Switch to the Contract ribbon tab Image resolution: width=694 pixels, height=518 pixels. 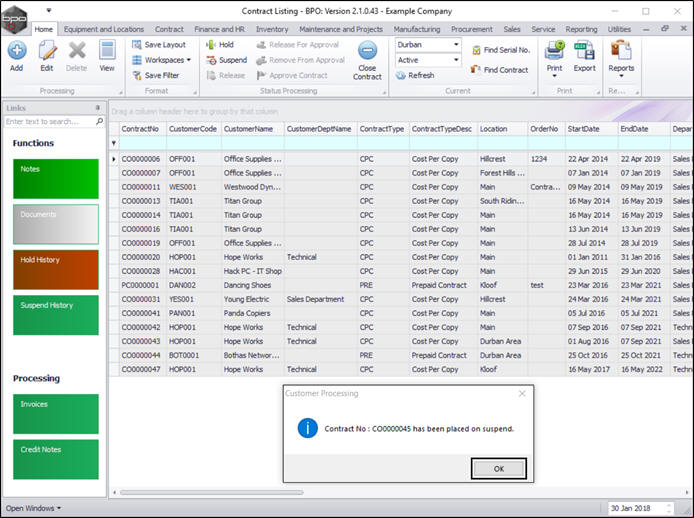tap(169, 29)
